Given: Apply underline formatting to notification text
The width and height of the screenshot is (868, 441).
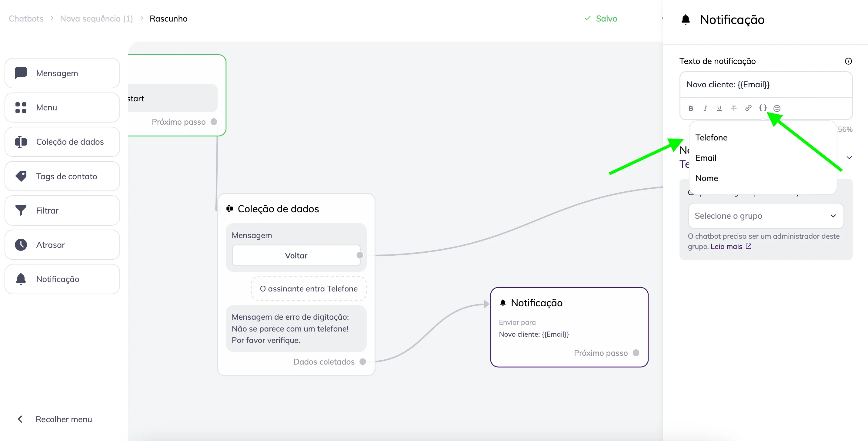Looking at the screenshot, I should pos(719,108).
